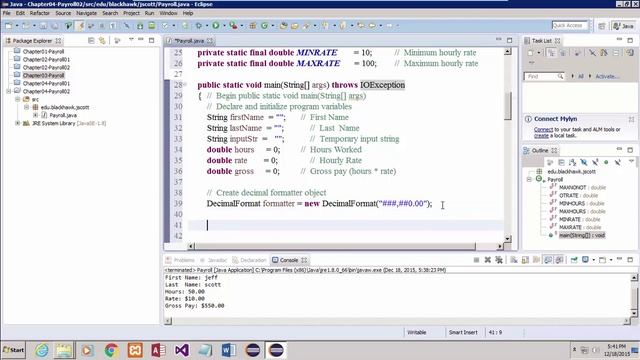Click Activate link in Task List

607,76
